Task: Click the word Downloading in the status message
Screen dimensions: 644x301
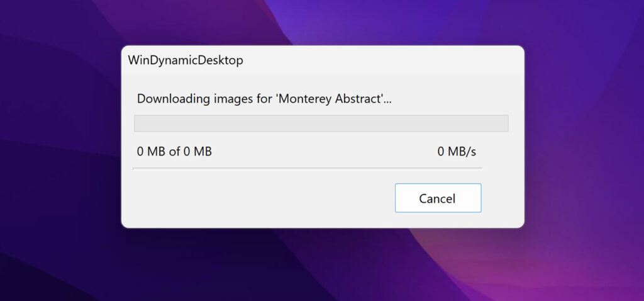Action: click(172, 99)
